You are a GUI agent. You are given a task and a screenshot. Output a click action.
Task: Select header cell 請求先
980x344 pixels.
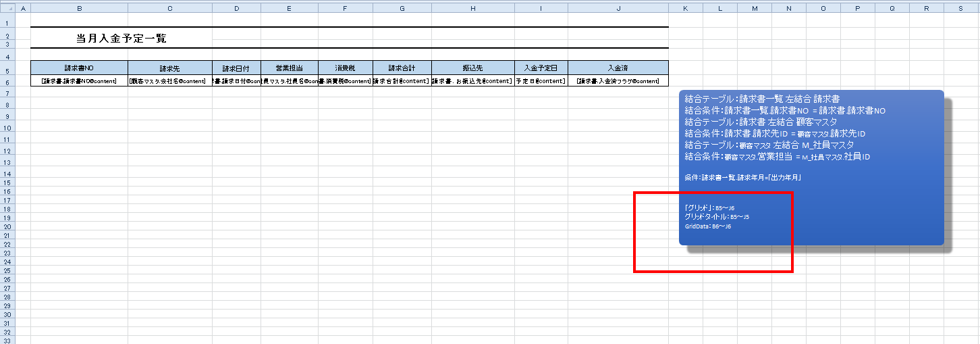coord(169,68)
